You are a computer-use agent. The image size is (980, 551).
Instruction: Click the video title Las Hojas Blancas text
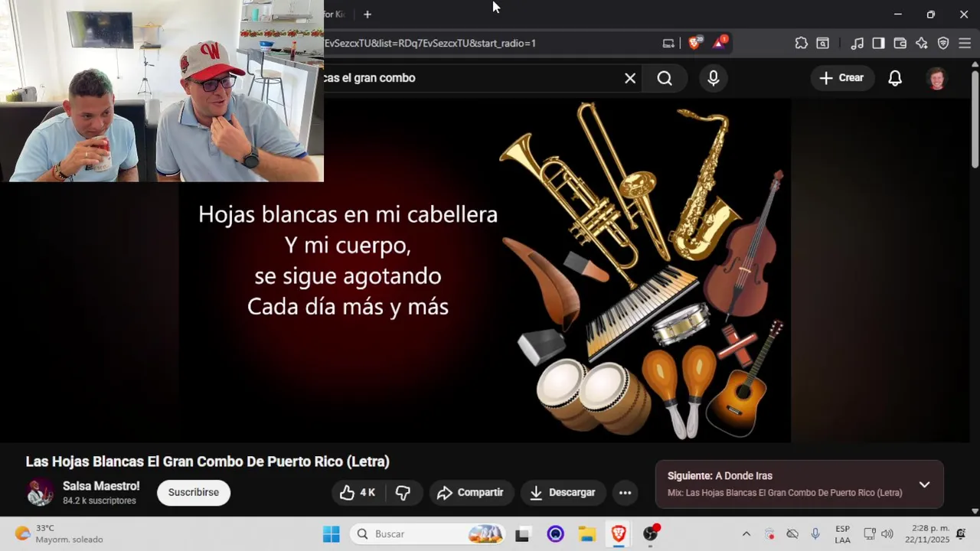207,461
